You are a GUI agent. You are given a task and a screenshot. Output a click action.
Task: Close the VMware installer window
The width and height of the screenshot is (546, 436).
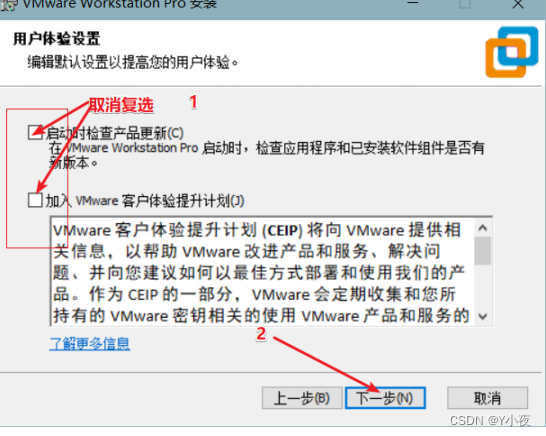tap(518, 4)
